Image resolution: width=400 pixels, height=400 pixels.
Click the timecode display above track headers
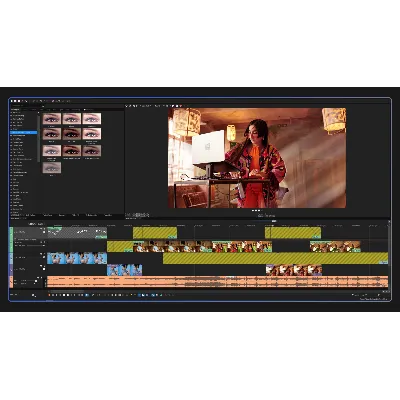(36, 224)
